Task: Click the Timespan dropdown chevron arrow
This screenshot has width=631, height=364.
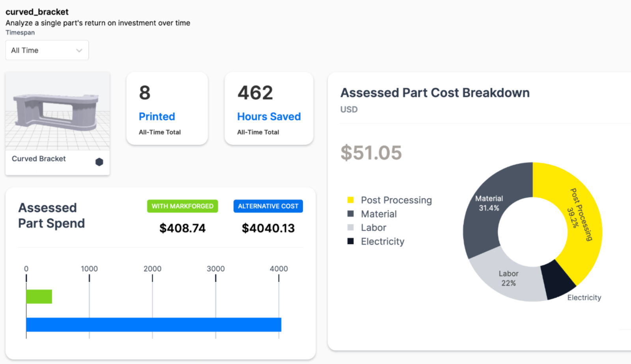Action: (78, 50)
